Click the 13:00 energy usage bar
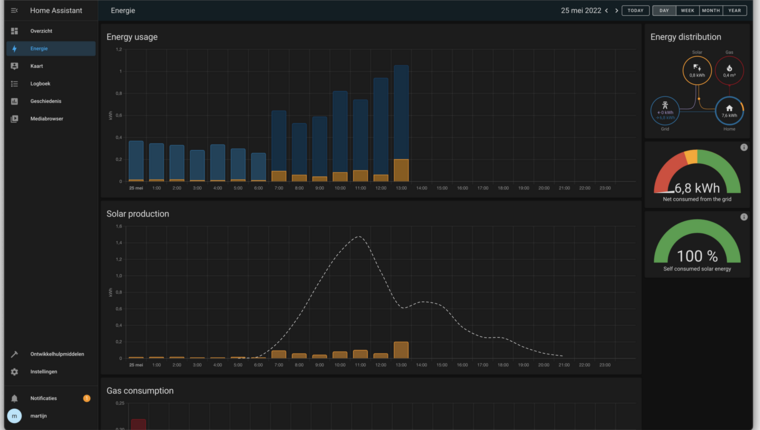This screenshot has width=760, height=430. [x=401, y=123]
